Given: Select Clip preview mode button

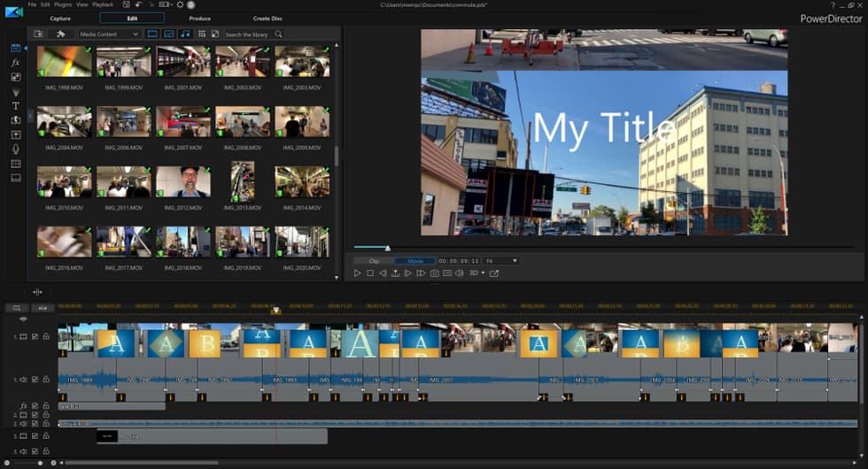Looking at the screenshot, I should tap(374, 261).
